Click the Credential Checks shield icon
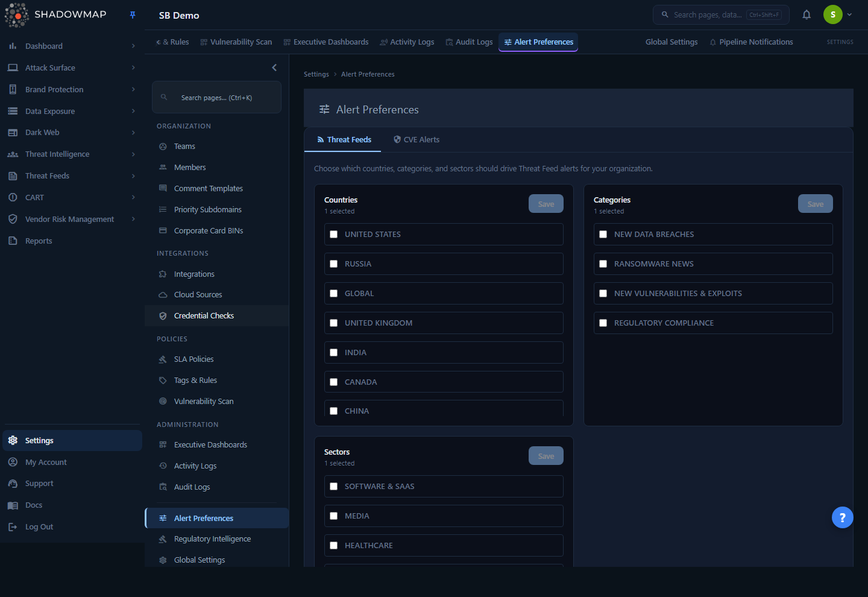 [163, 316]
